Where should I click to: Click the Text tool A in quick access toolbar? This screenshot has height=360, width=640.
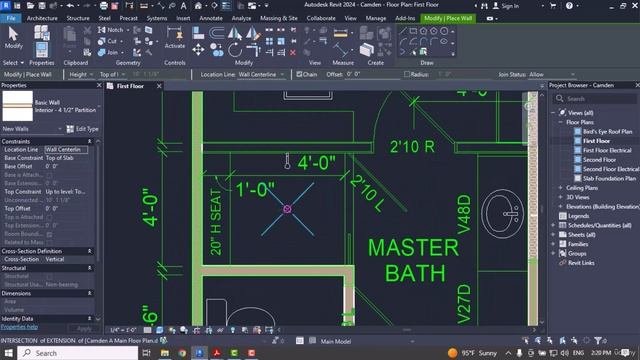coord(184,6)
